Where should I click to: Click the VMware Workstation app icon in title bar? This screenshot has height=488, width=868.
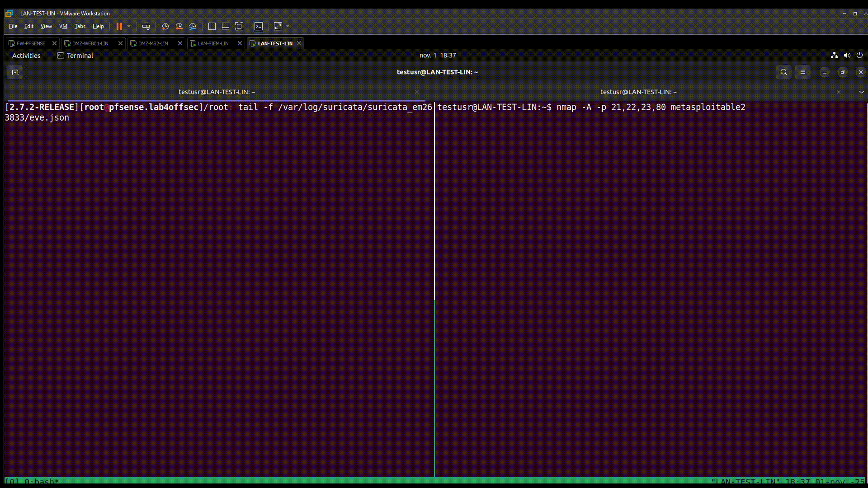click(9, 14)
